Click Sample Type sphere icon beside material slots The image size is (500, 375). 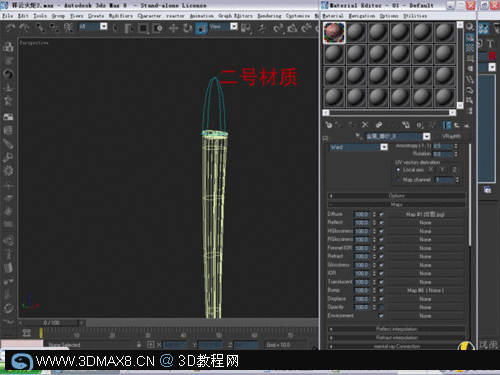pyautogui.click(x=470, y=27)
